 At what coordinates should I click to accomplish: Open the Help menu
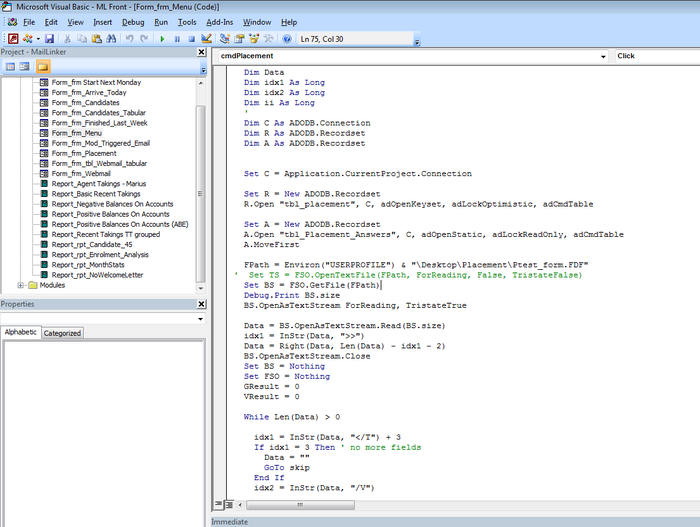point(289,22)
